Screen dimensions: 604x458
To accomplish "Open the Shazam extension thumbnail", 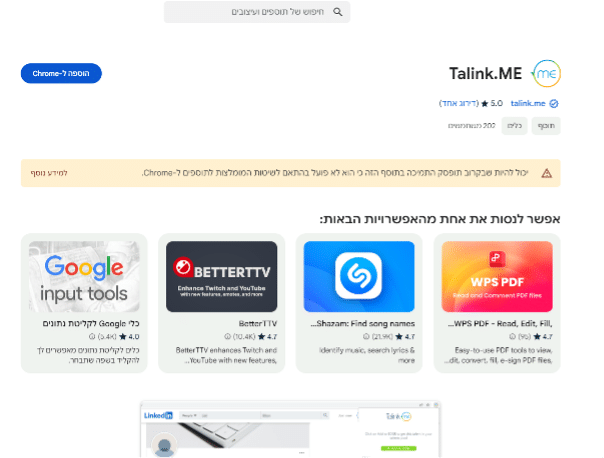I will 359,277.
